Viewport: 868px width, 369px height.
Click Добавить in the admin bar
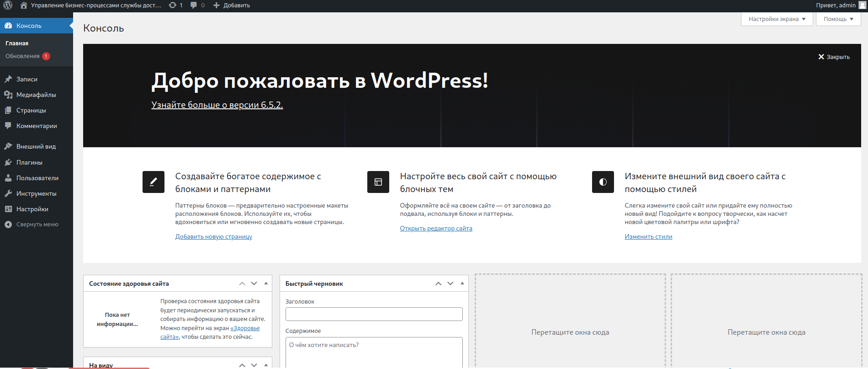pos(237,5)
